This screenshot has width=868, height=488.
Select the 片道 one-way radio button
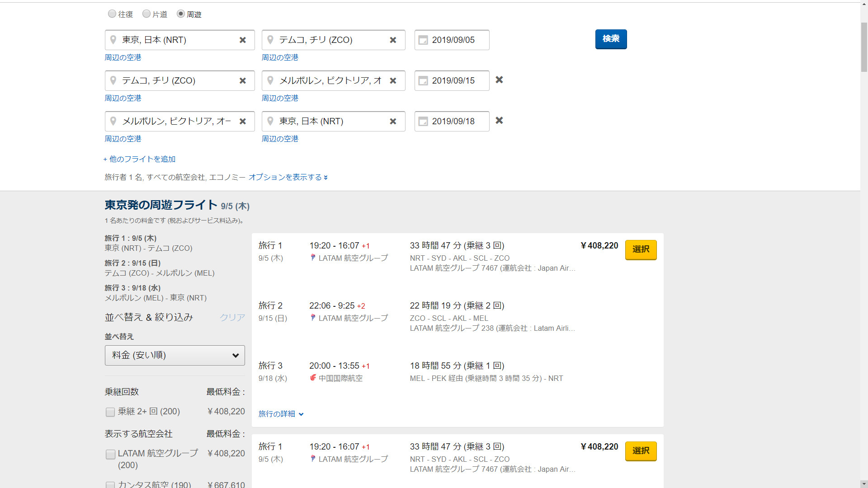(x=146, y=14)
